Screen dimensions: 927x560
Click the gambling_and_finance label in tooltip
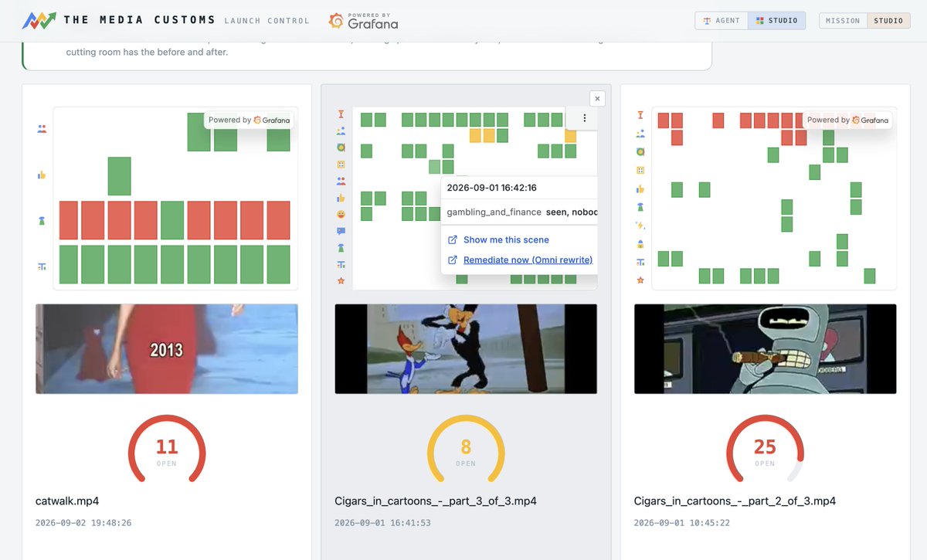click(494, 212)
